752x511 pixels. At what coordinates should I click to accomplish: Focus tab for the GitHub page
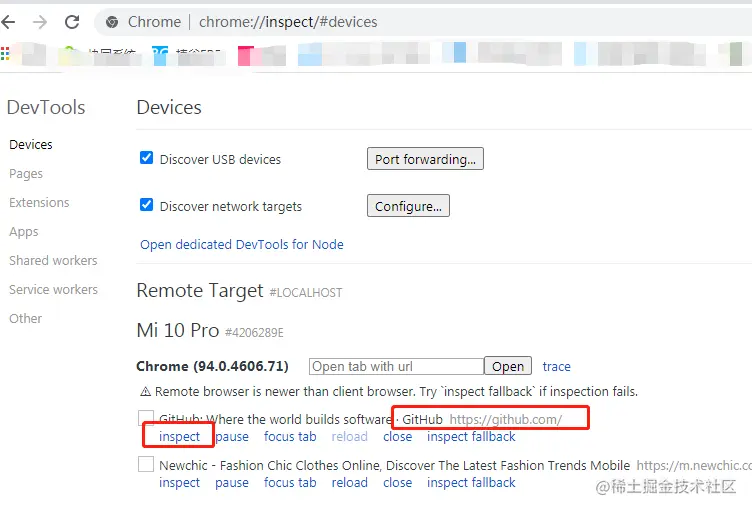(x=290, y=437)
